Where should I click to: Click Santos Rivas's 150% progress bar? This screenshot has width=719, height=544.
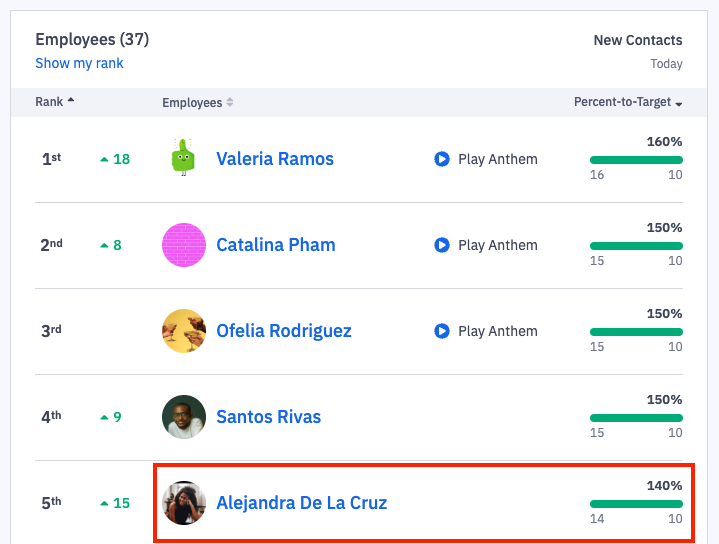tap(636, 418)
